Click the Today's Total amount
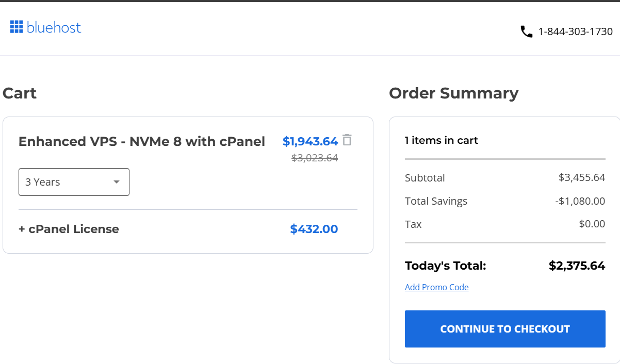The height and width of the screenshot is (364, 620). [577, 266]
